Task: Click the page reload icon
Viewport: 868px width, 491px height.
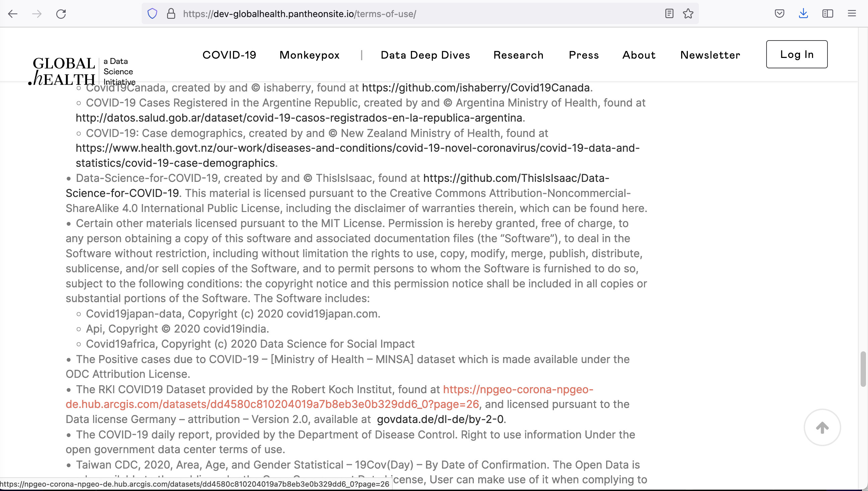Action: click(60, 14)
